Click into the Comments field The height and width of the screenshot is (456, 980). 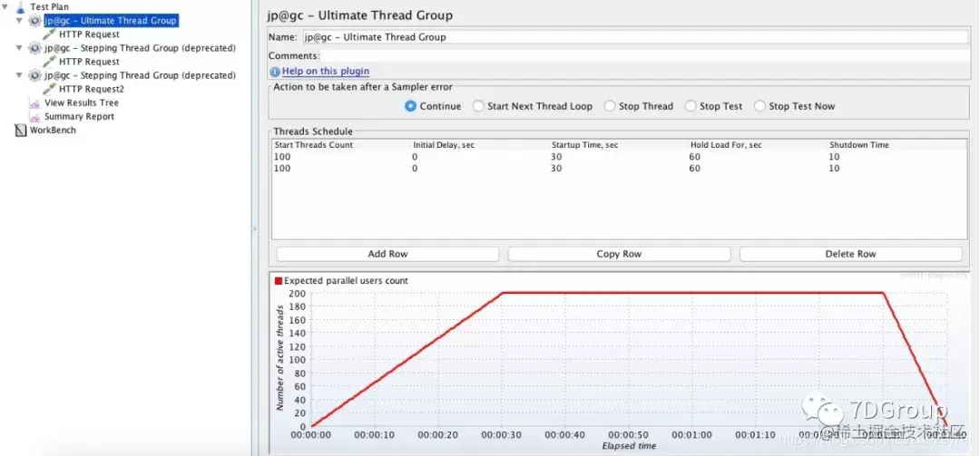click(x=645, y=55)
